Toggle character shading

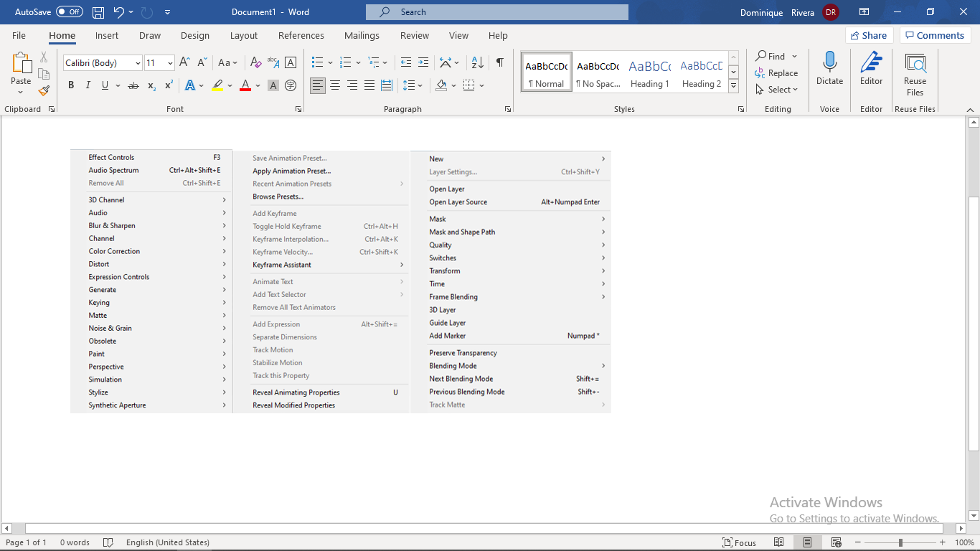[273, 85]
